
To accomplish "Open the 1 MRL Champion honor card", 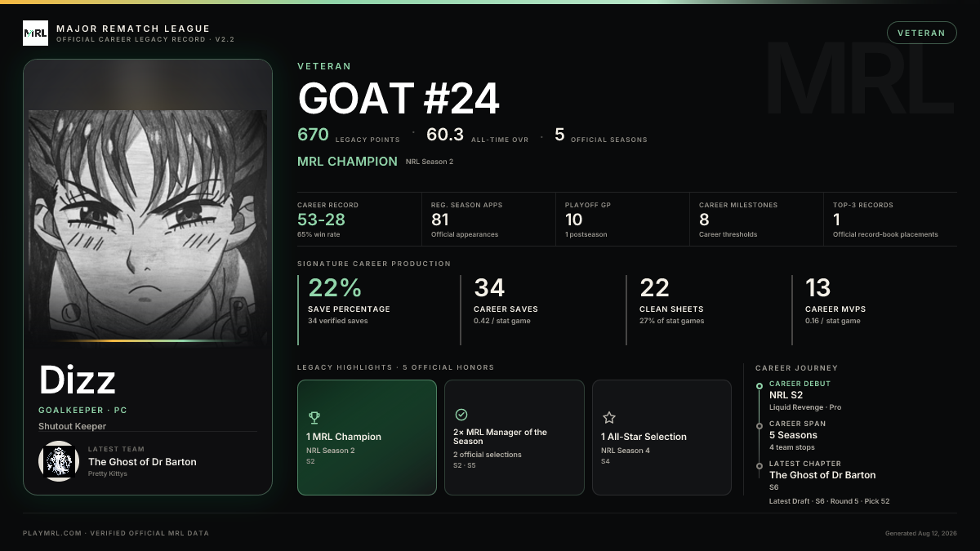I will point(367,438).
